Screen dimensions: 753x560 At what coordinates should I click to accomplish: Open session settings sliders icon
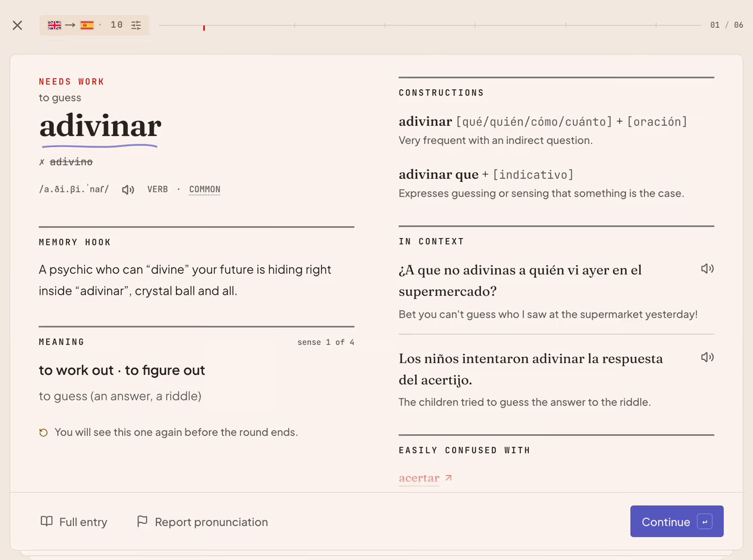point(136,25)
